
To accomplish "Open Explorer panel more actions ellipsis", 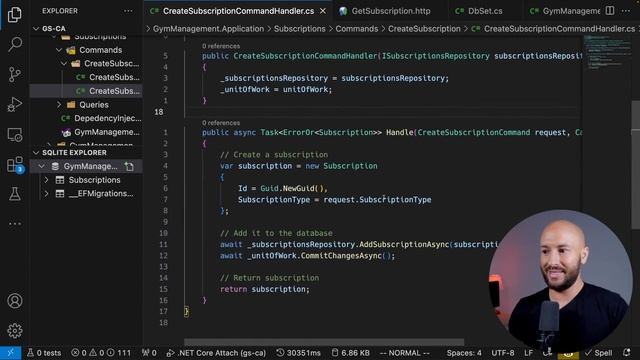I will [x=128, y=11].
